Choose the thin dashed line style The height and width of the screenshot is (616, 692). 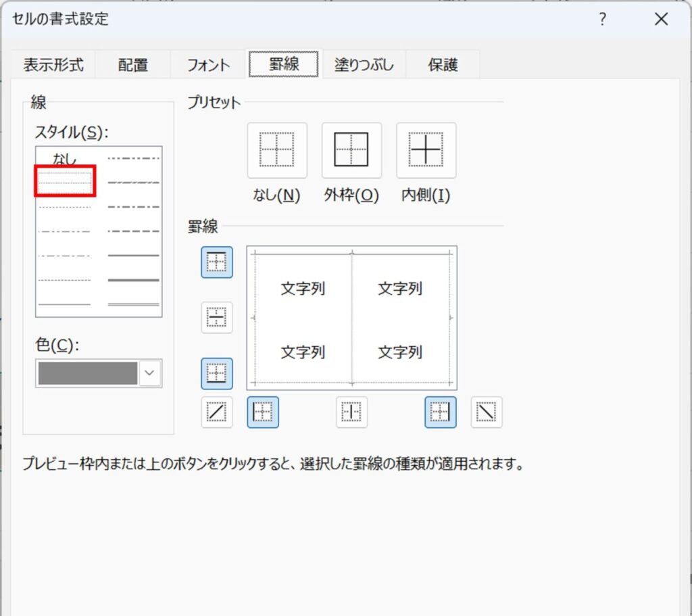[x=64, y=280]
